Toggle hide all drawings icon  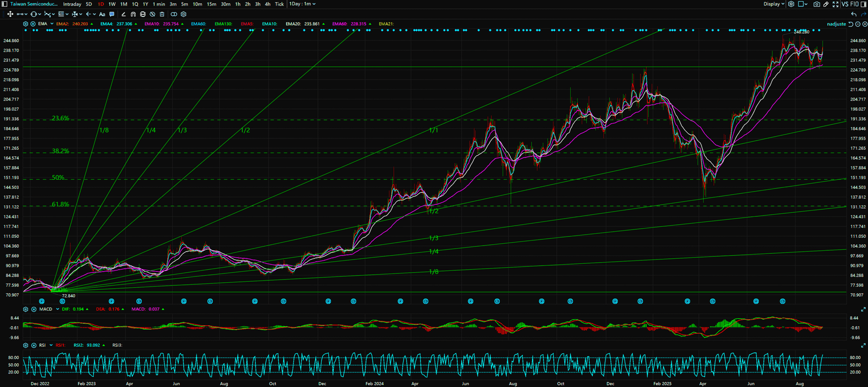click(152, 14)
